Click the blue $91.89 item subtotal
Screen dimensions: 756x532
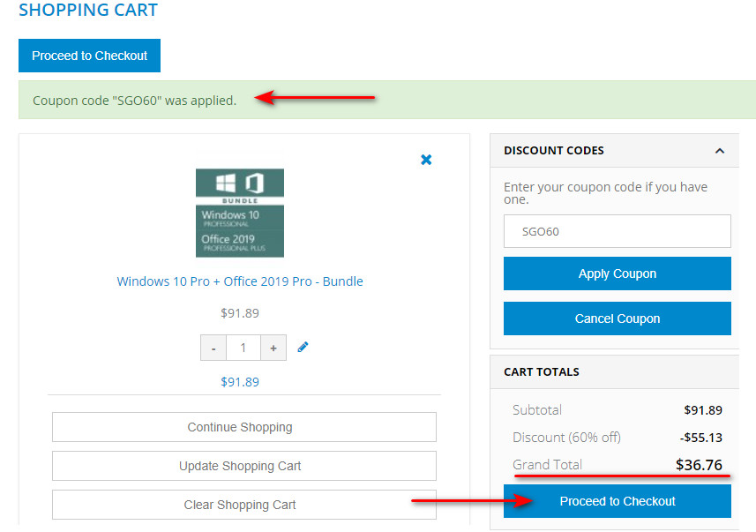240,382
